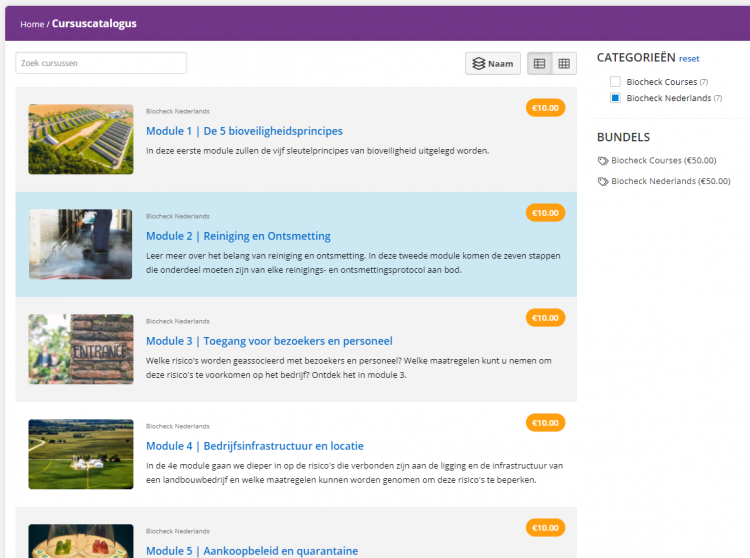Open Biocheck Courses (€50.00) bundle
This screenshot has height=558, width=750.
pyautogui.click(x=664, y=161)
